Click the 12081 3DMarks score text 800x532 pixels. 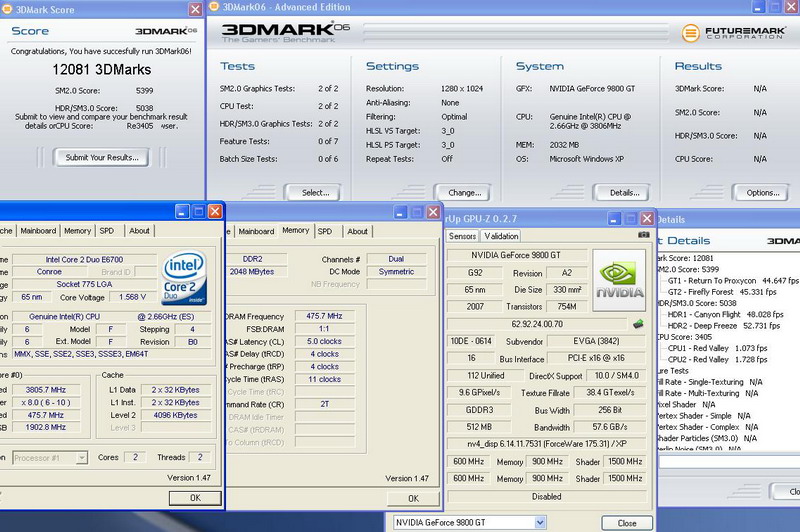click(102, 69)
